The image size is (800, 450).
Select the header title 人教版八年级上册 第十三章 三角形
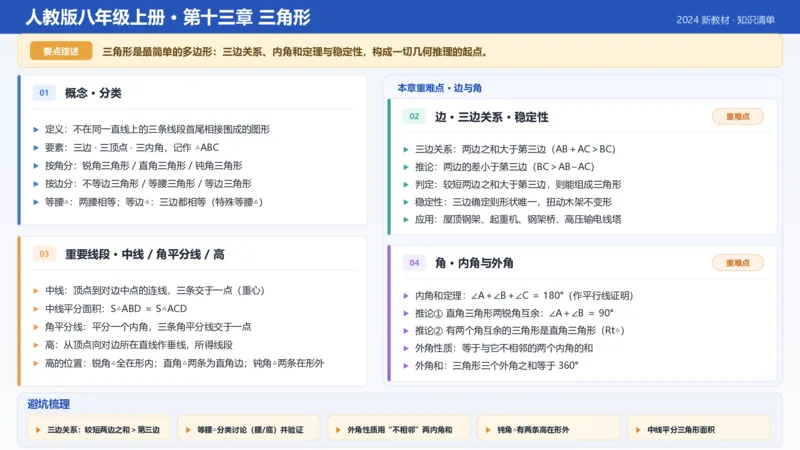tap(168, 17)
